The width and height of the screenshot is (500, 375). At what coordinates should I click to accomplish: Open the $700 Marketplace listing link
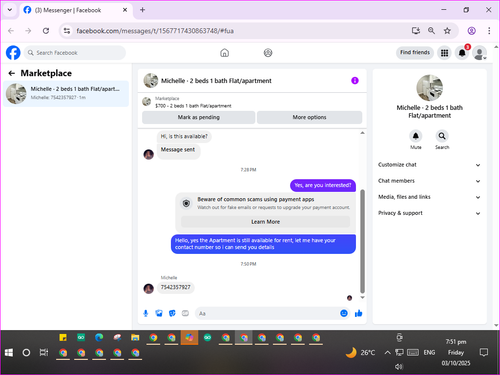[x=193, y=106]
